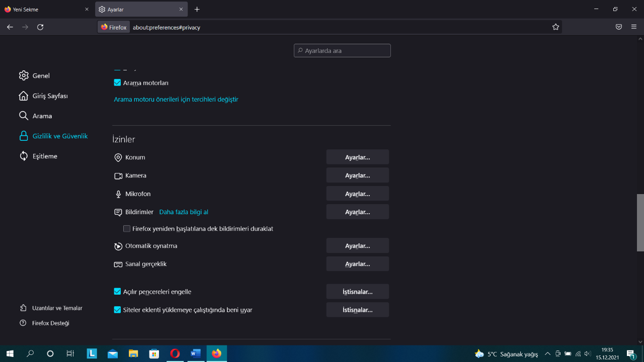Click the Sanal gerçeklik headset icon

(118, 264)
